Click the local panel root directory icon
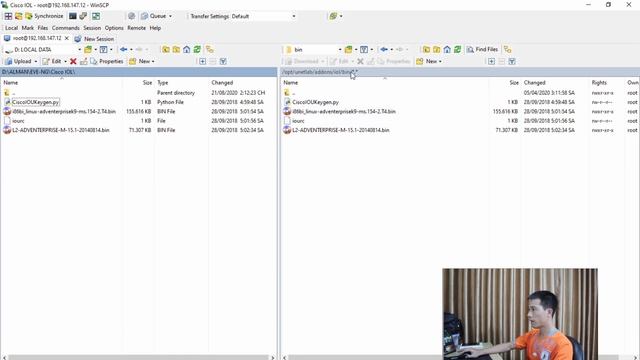The height and width of the screenshot is (360, 640). (x=176, y=49)
